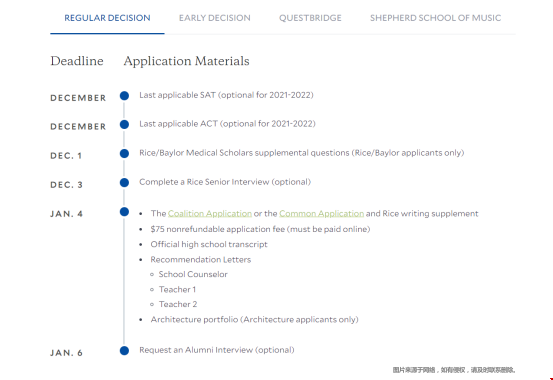
Task: Click the $75 nonrefundable application fee item
Action: 260,229
